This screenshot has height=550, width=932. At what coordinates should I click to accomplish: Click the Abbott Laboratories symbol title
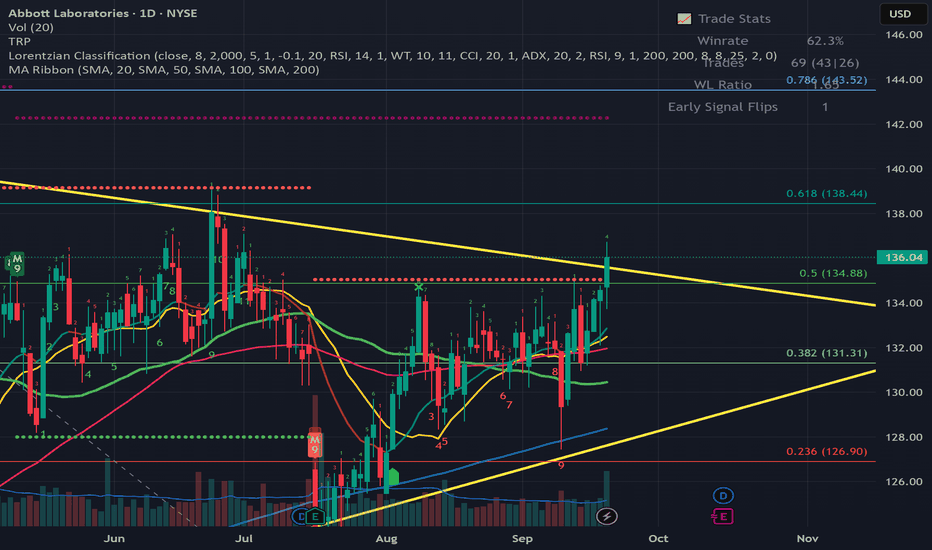coord(103,13)
